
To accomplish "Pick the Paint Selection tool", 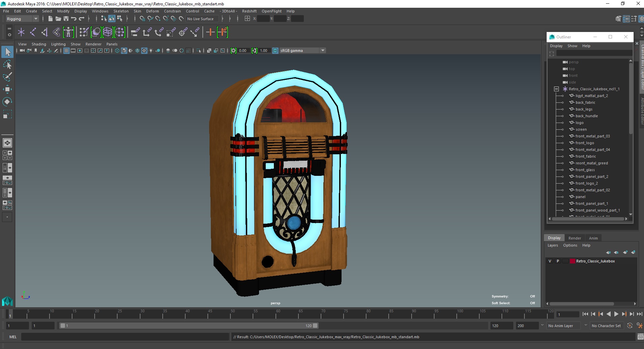I will click(x=7, y=77).
